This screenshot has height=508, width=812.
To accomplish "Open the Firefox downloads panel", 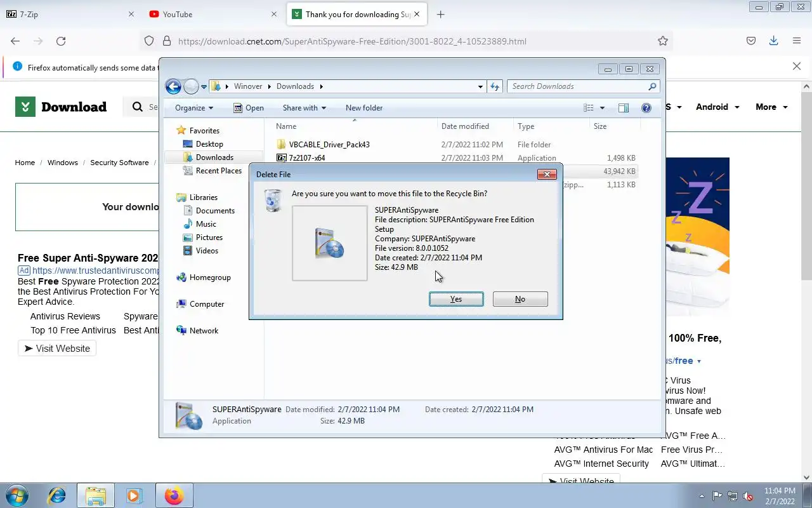I will point(773,41).
